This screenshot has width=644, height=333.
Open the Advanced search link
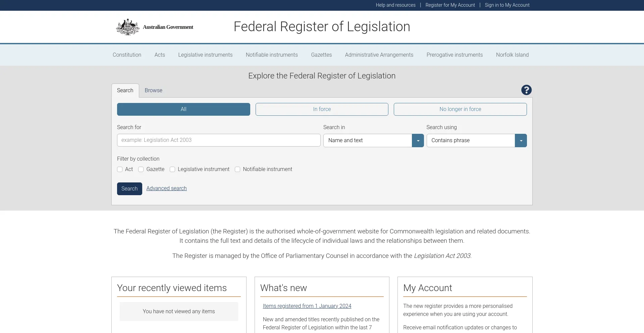(x=166, y=188)
